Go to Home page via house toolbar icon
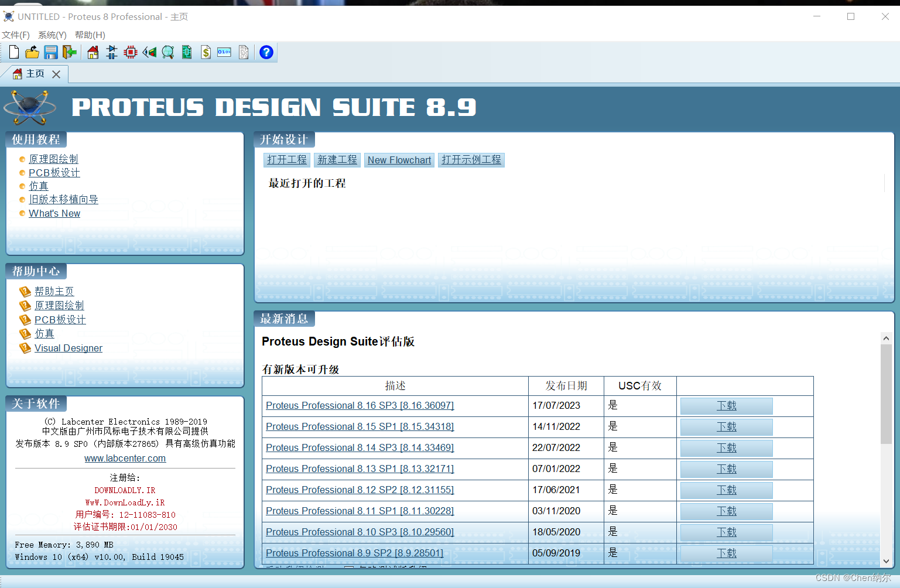900x588 pixels. (x=93, y=52)
